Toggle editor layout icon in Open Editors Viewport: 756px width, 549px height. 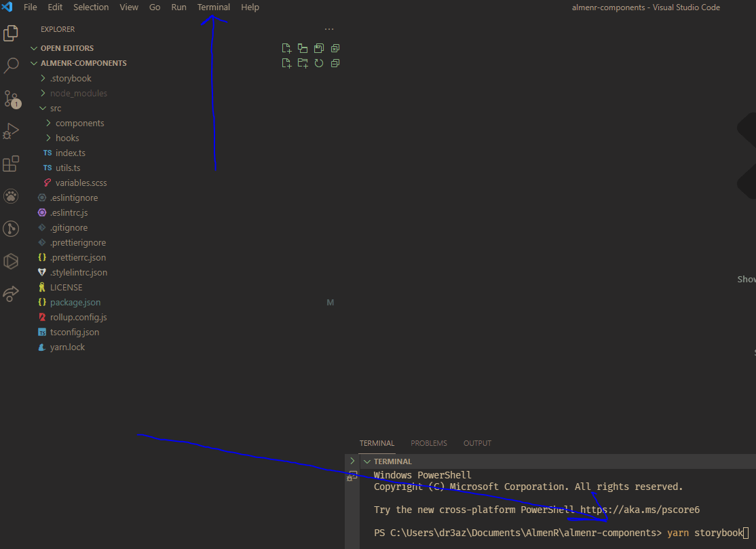(303, 48)
